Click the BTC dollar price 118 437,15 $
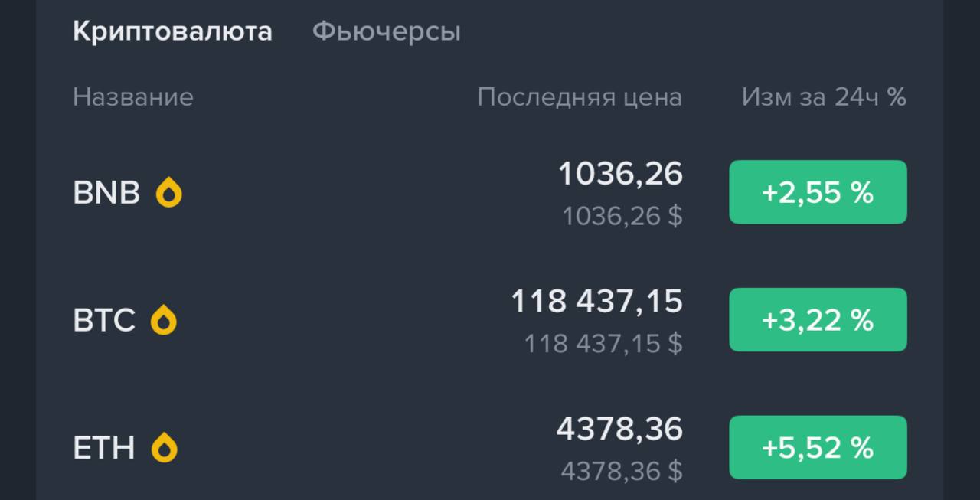This screenshot has height=500, width=980. [603, 344]
